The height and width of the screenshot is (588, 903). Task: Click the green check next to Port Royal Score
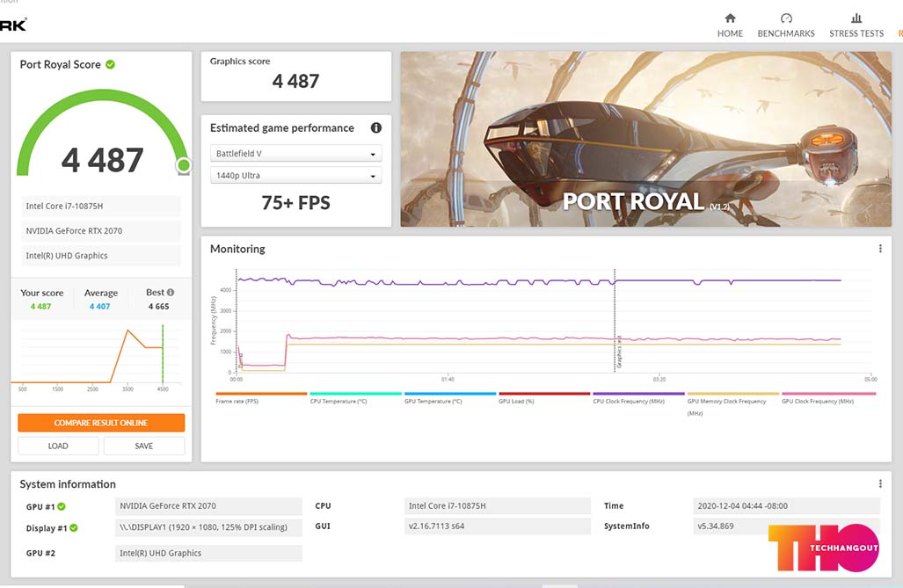tap(110, 64)
